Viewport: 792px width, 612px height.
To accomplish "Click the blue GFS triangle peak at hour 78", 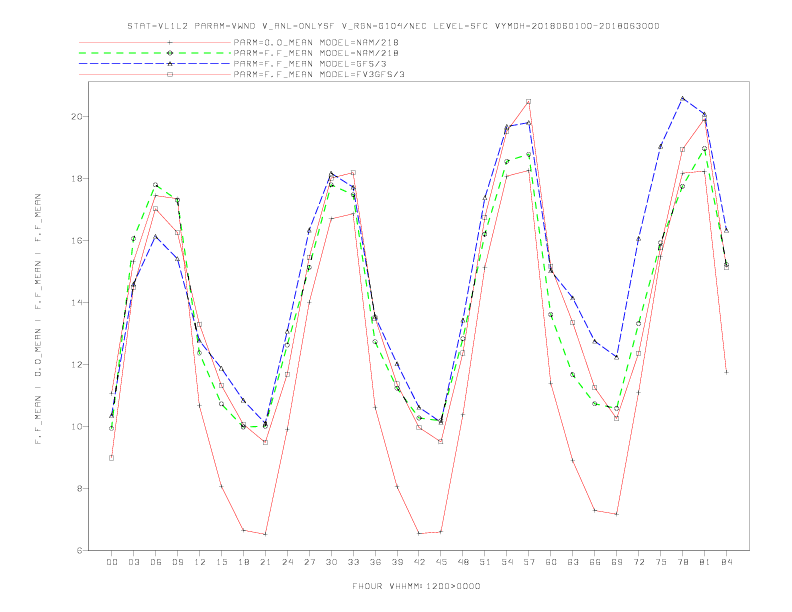I will (682, 98).
